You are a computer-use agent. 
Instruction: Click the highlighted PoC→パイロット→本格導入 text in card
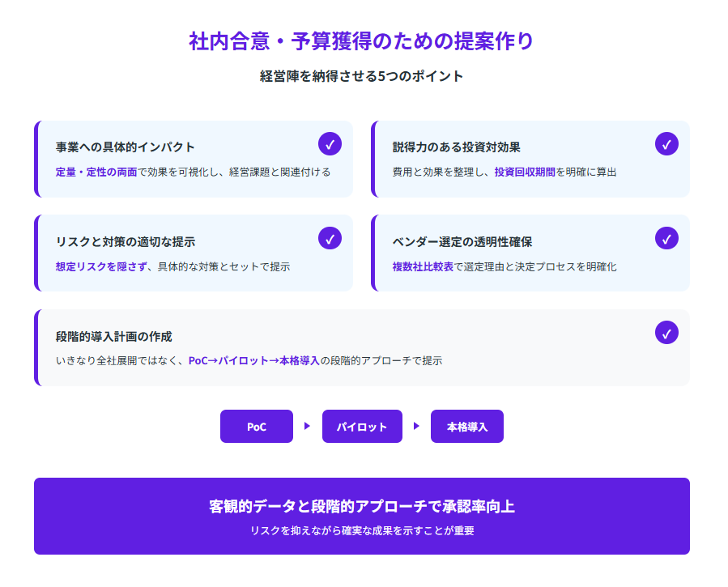tap(253, 361)
